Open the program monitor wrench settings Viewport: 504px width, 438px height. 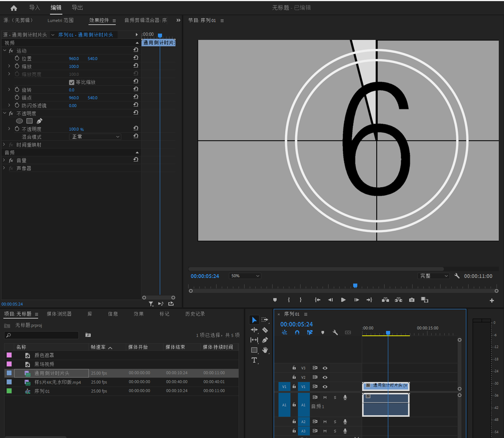[457, 276]
